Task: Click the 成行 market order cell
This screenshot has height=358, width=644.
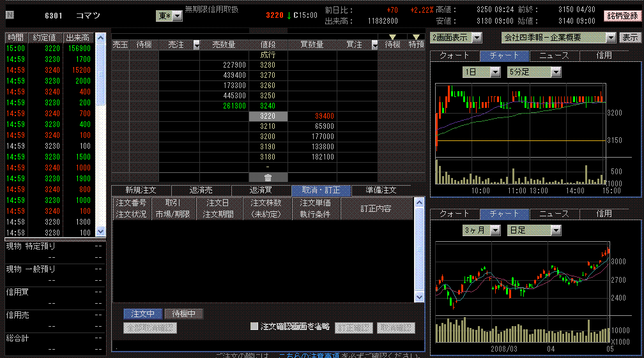Action: 268,55
